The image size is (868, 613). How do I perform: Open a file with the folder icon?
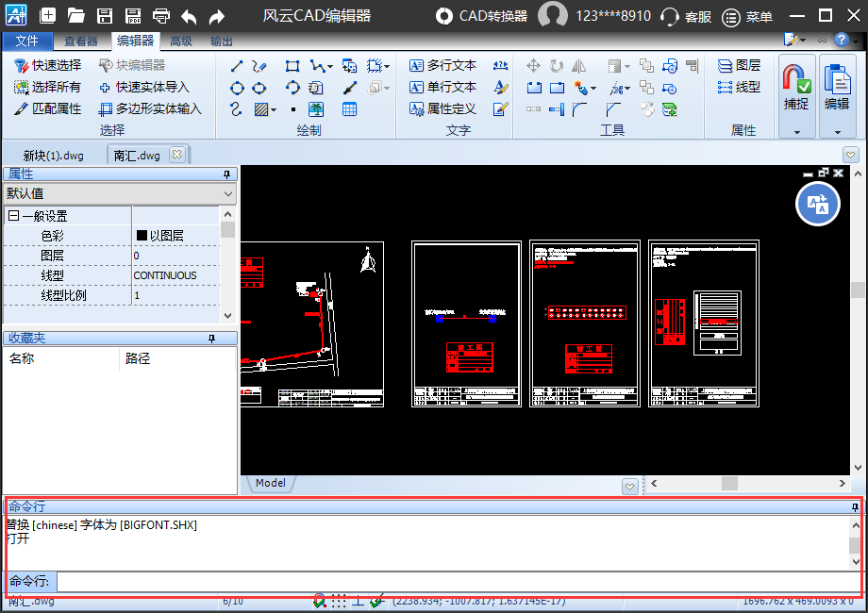pyautogui.click(x=75, y=15)
